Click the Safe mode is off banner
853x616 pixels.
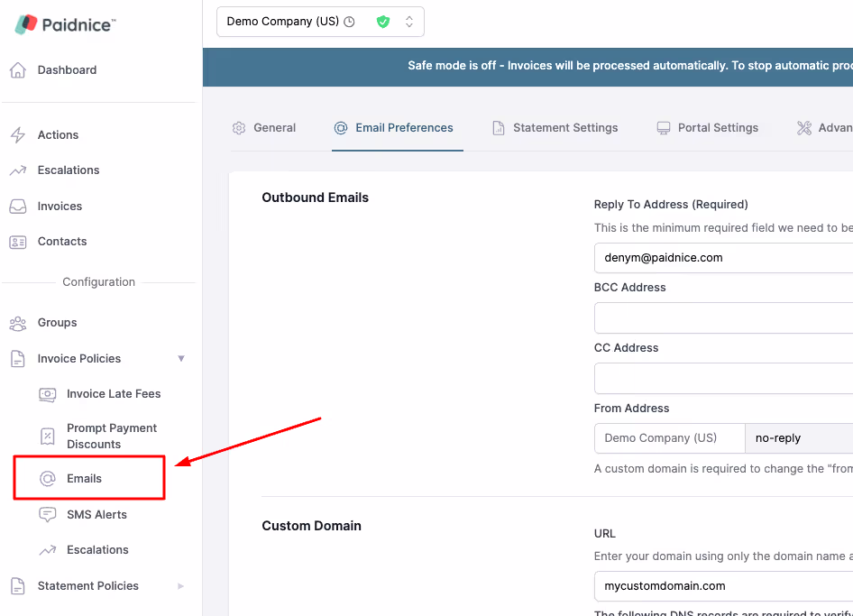tap(527, 67)
